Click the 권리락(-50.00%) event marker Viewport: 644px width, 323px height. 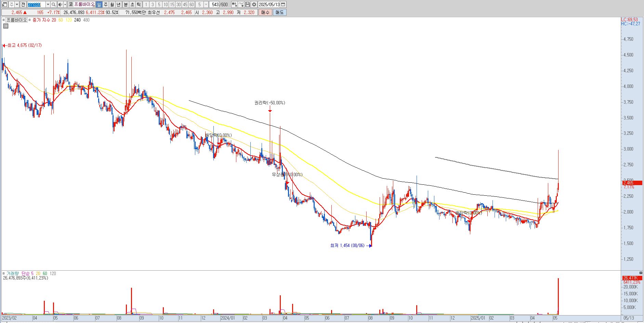coord(270,103)
